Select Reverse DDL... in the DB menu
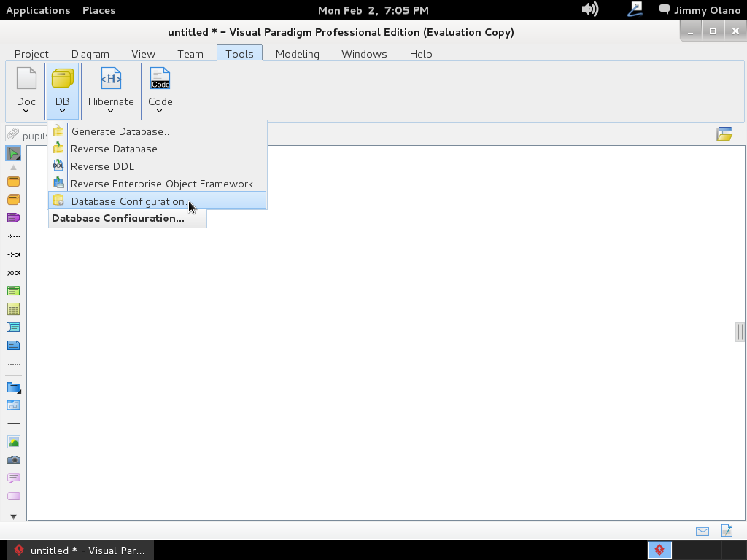This screenshot has height=560, width=747. coord(107,166)
